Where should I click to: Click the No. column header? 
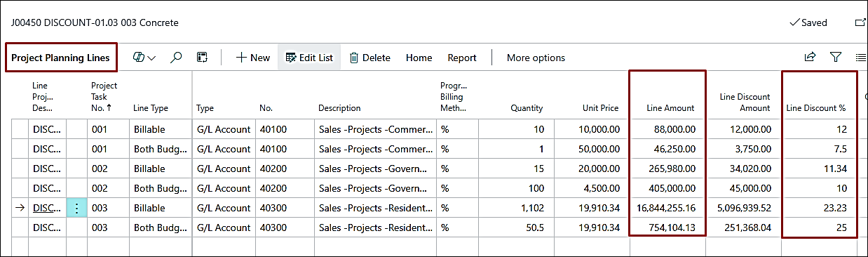pyautogui.click(x=266, y=108)
